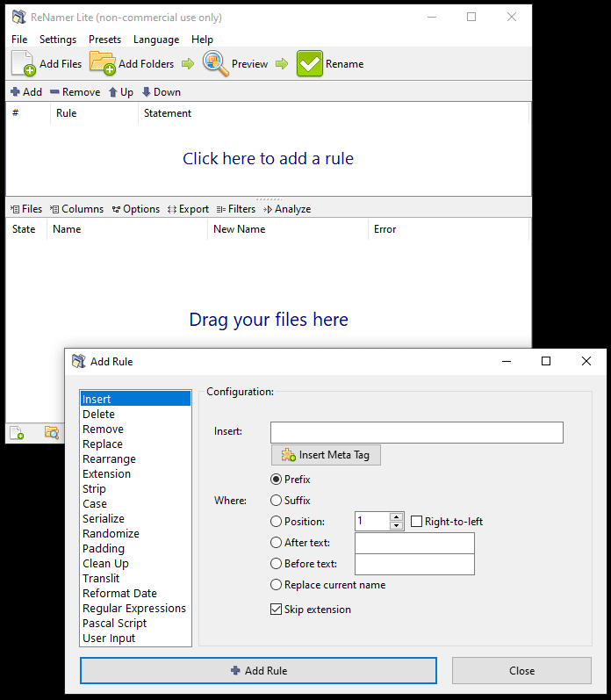Image resolution: width=611 pixels, height=700 pixels.
Task: Click the 'Click here to add a rule' link
Action: click(269, 158)
